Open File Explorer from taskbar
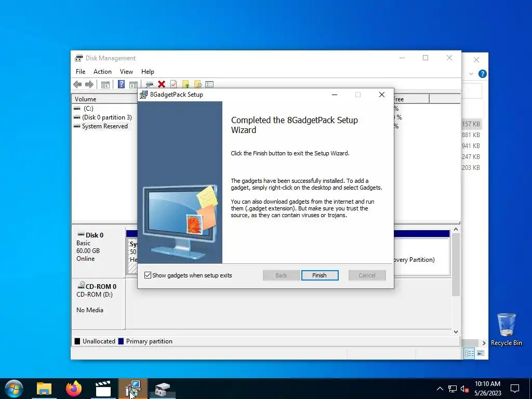Image resolution: width=532 pixels, height=399 pixels. point(44,389)
